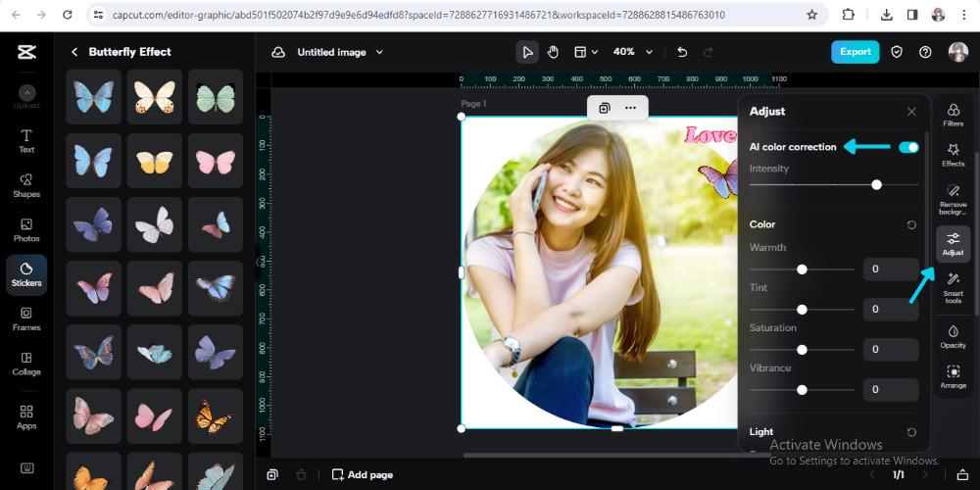The width and height of the screenshot is (980, 490).
Task: Open the Upload panel
Action: click(26, 97)
